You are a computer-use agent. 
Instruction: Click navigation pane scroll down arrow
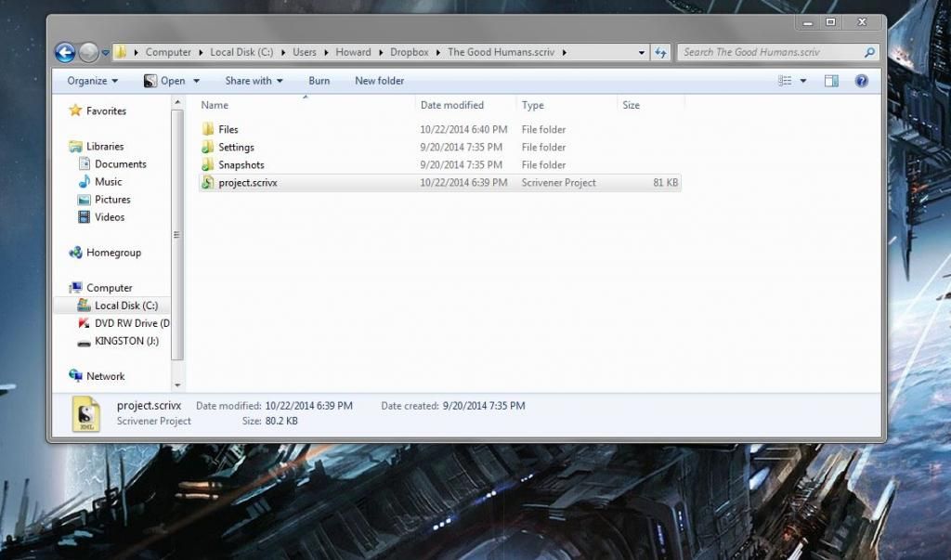point(177,385)
